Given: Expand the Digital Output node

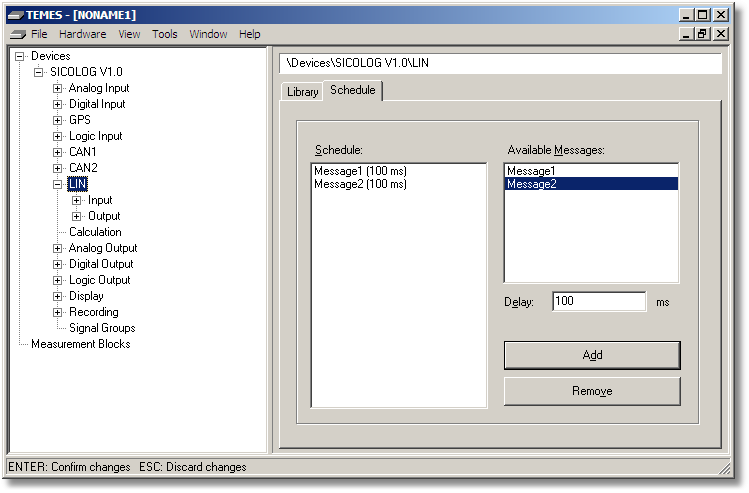Looking at the screenshot, I should click(57, 264).
